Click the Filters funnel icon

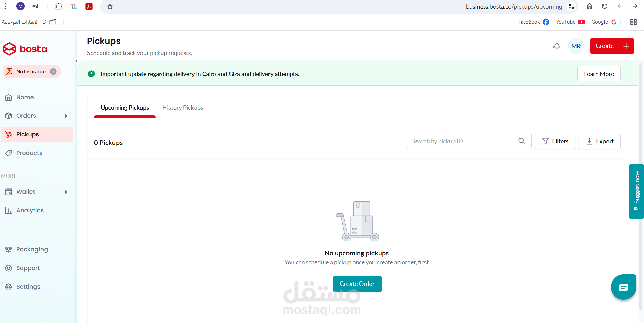(x=545, y=141)
